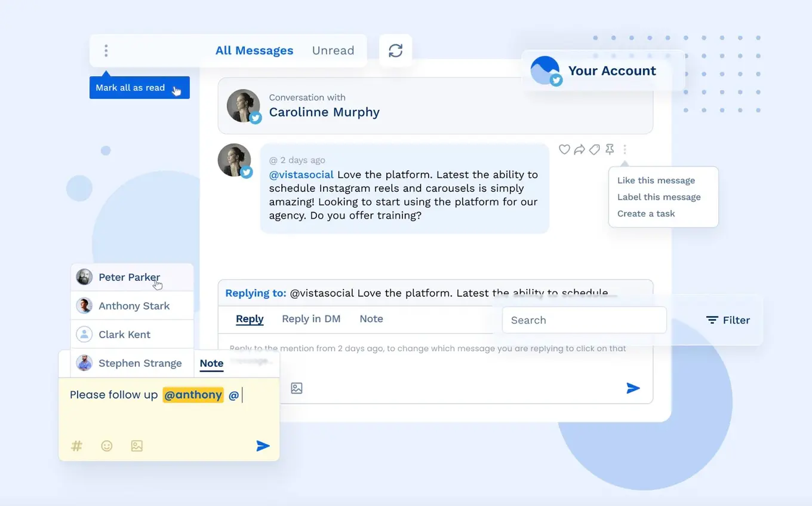Click into the Search field

[x=584, y=320]
